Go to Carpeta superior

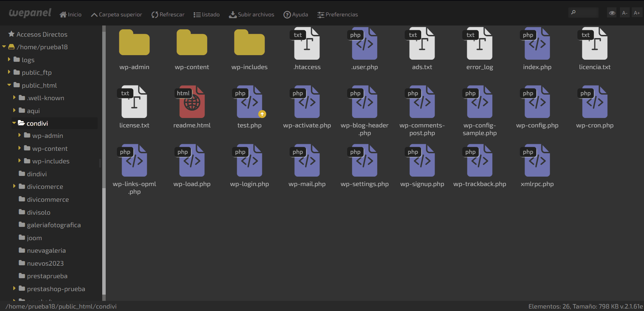(116, 15)
